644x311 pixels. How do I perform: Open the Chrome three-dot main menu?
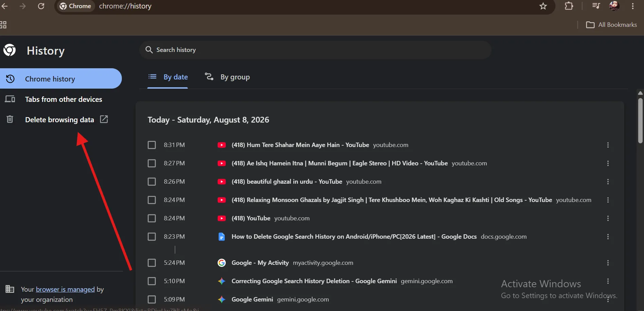point(633,6)
